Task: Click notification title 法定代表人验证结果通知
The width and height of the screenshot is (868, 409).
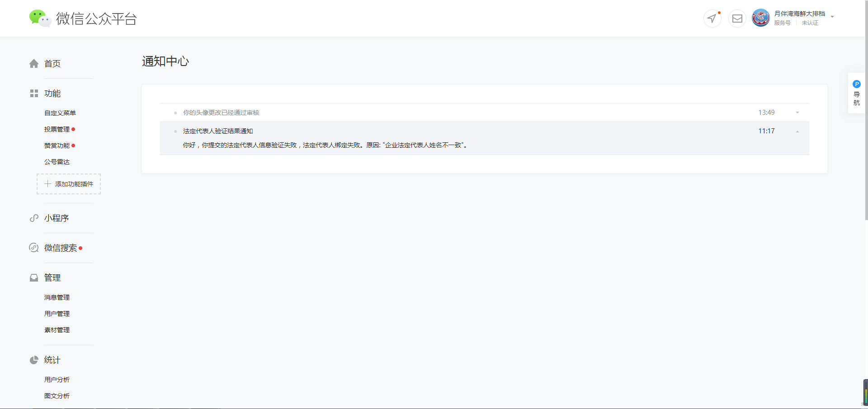Action: tap(218, 131)
